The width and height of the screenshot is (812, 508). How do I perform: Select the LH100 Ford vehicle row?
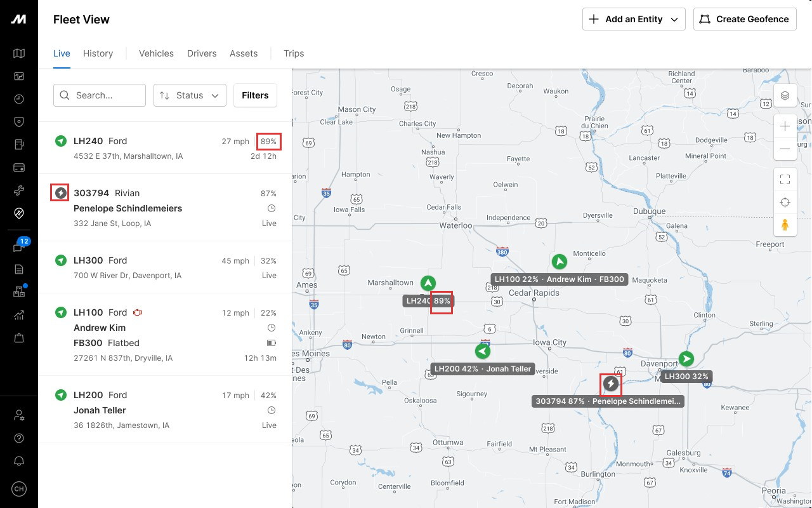pyautogui.click(x=165, y=335)
